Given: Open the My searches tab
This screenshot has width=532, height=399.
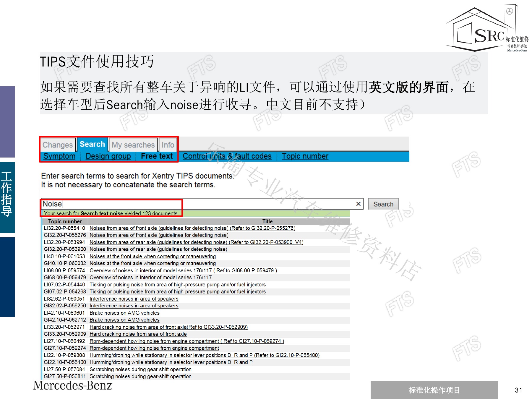Looking at the screenshot, I should [x=133, y=145].
